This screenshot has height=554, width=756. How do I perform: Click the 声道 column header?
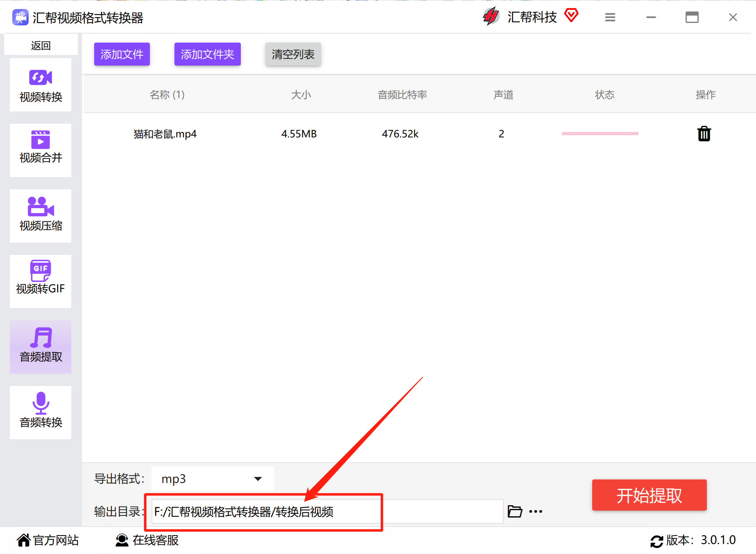point(503,95)
